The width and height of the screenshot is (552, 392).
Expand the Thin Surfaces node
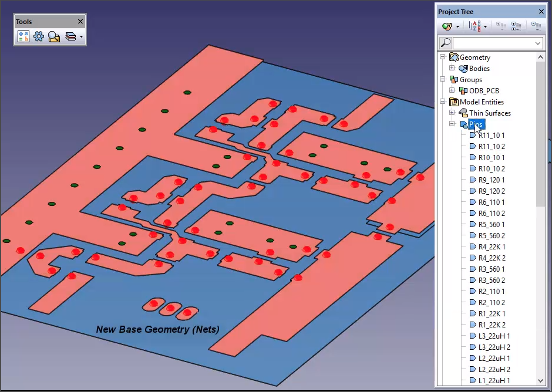click(x=452, y=113)
